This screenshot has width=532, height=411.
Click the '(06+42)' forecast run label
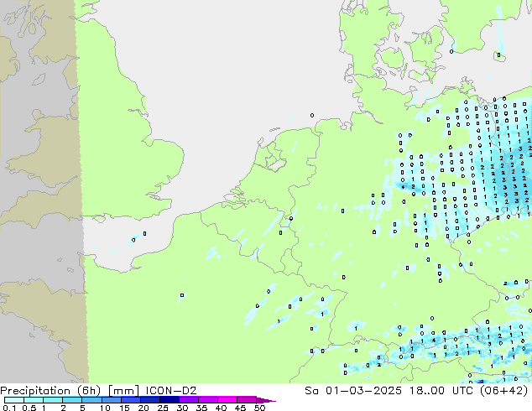click(x=508, y=390)
